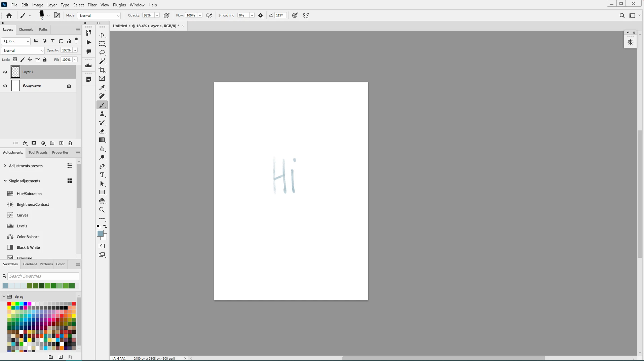Viewport: 644px width, 361px height.
Task: Open the foreground color picker
Action: coord(100,234)
